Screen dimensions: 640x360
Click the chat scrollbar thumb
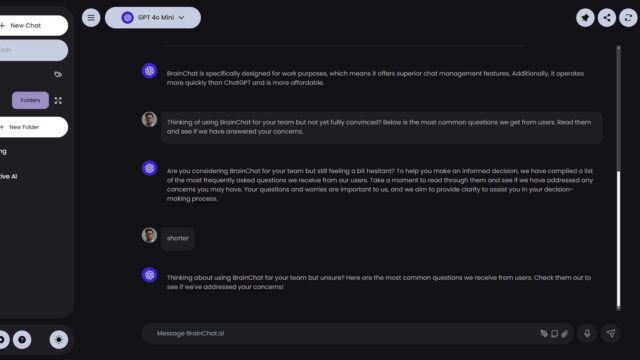[x=618, y=239]
